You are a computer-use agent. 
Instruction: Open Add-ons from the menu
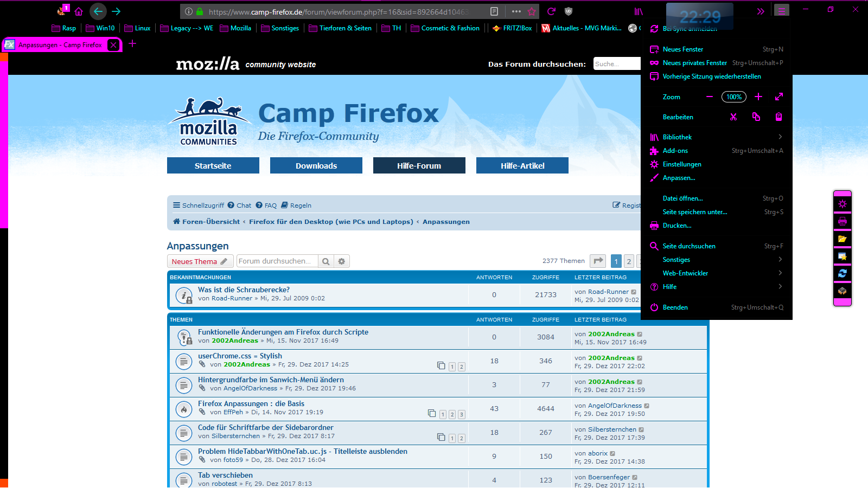tap(717, 151)
